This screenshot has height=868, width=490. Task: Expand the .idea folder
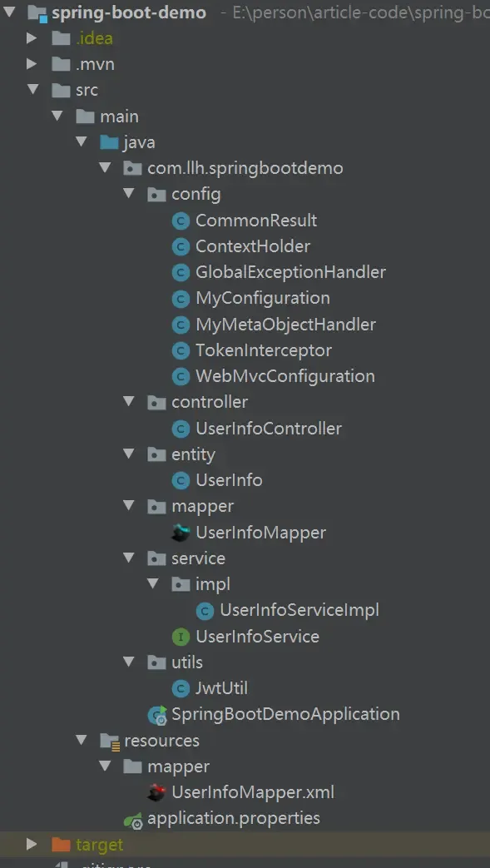[32, 37]
